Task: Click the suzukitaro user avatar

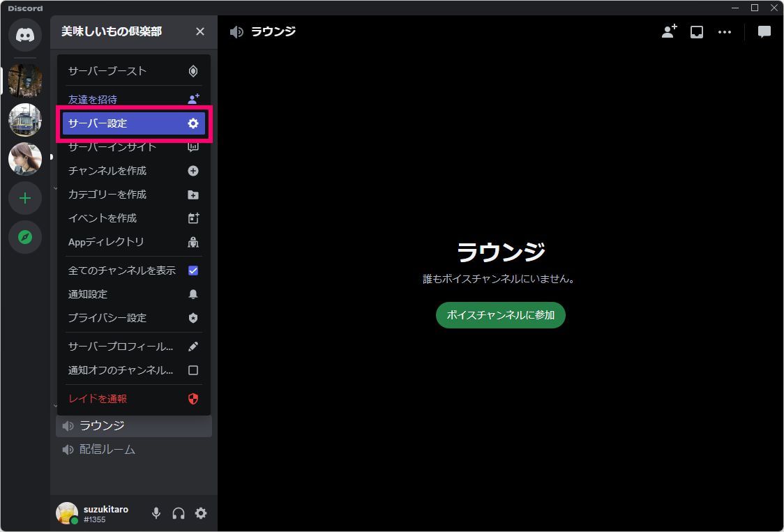Action: click(67, 513)
